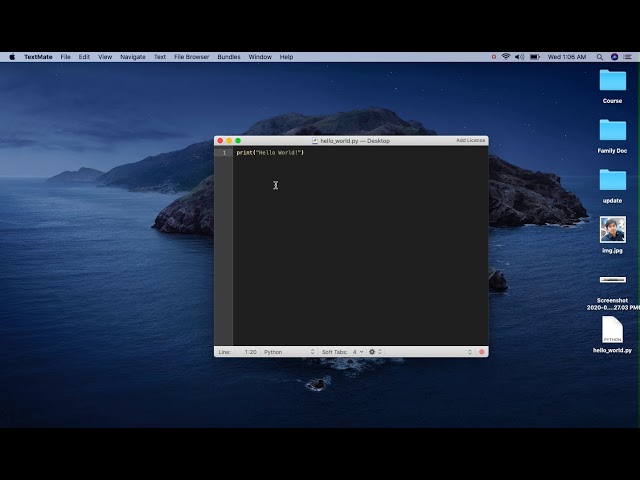Open the bundle gear menu in status bar

coord(375,352)
